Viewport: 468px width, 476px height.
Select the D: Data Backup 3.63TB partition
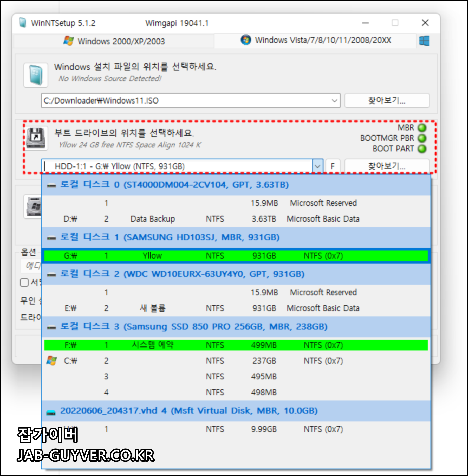click(x=236, y=219)
